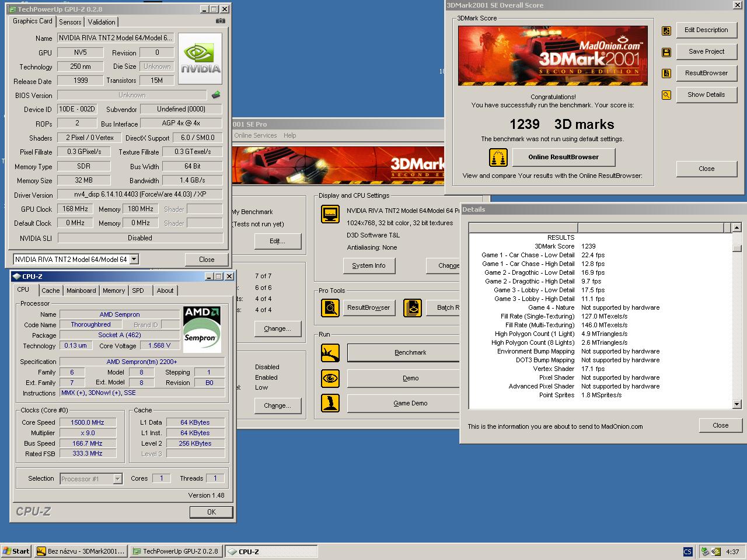
Task: Click the Save Project floppy icon
Action: pos(666,52)
